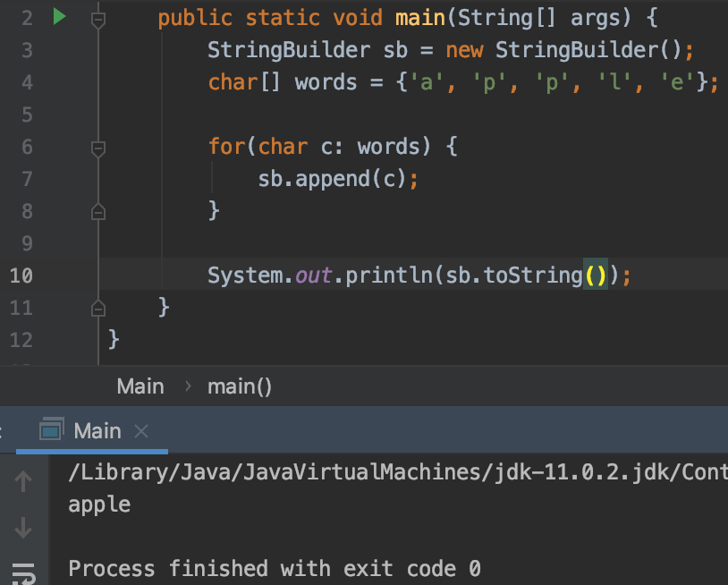Click the Main run tab window icon

[x=51, y=429]
